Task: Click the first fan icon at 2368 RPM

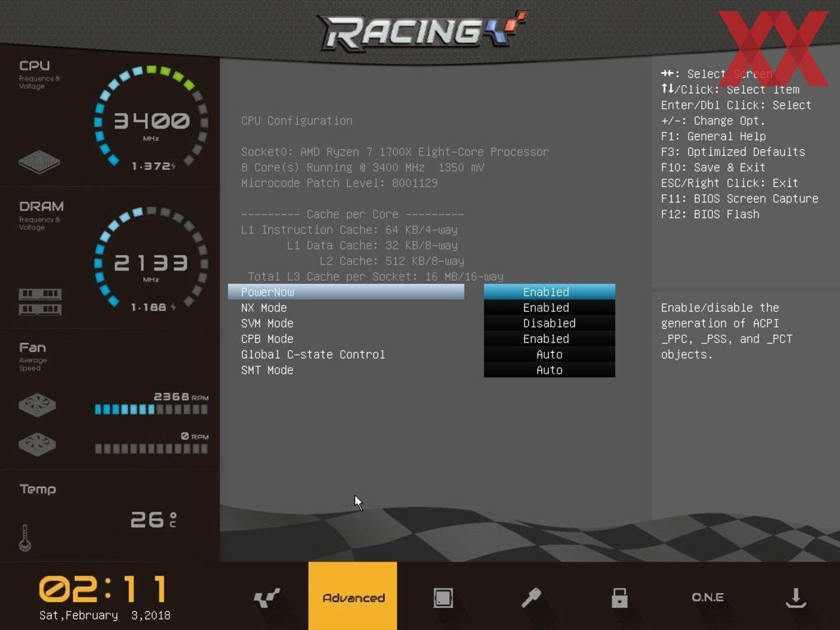Action: pos(37,405)
